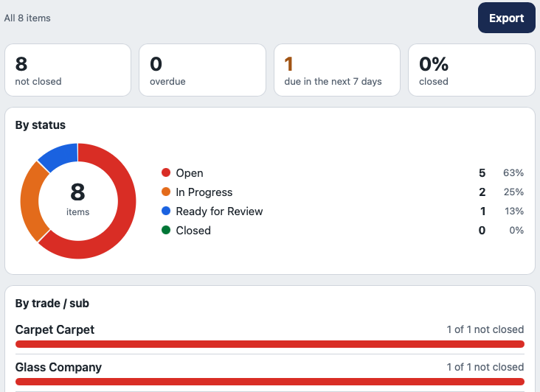Click the All 8 items label
Image resolution: width=540 pixels, height=392 pixels.
tap(27, 18)
